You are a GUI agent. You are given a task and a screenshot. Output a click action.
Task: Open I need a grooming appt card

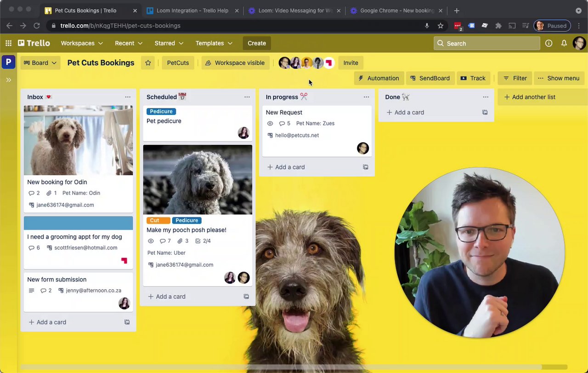tap(79, 242)
